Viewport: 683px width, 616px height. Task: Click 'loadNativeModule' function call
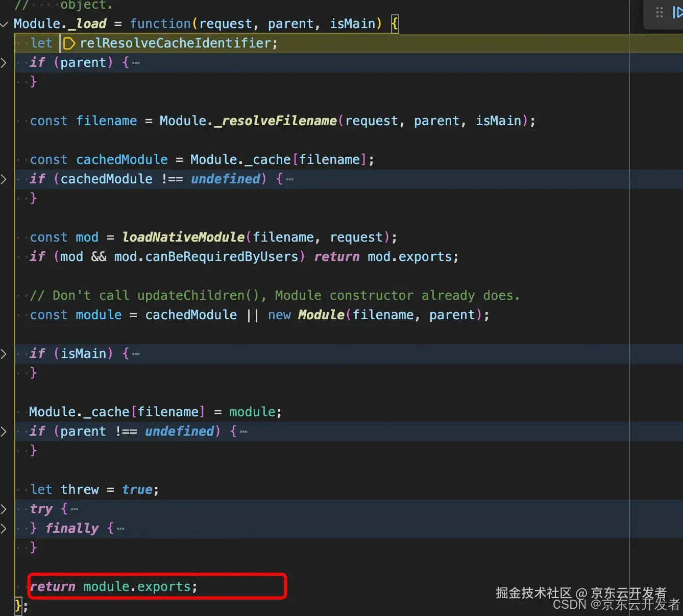pos(184,238)
